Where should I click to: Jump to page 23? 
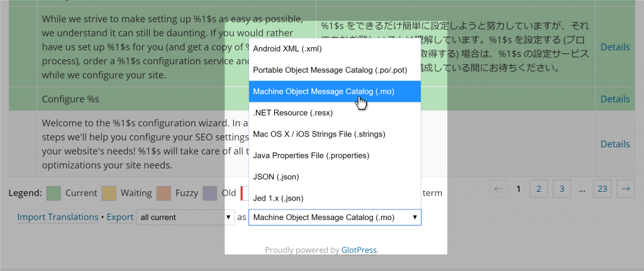click(602, 189)
